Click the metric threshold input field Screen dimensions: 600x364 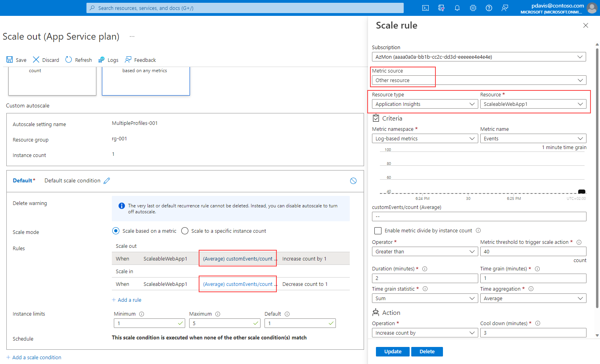tap(533, 251)
